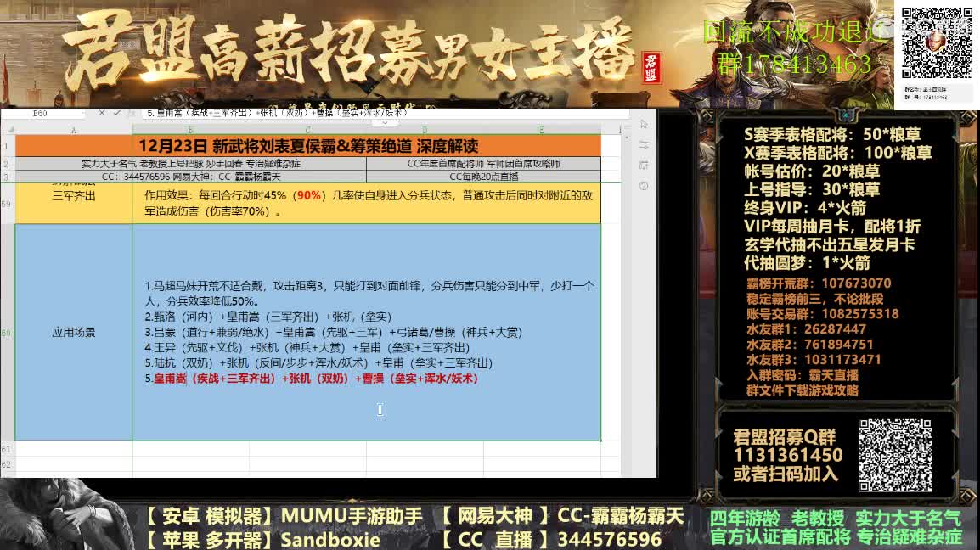
Task: Click the top-right QR code image
Action: (936, 42)
